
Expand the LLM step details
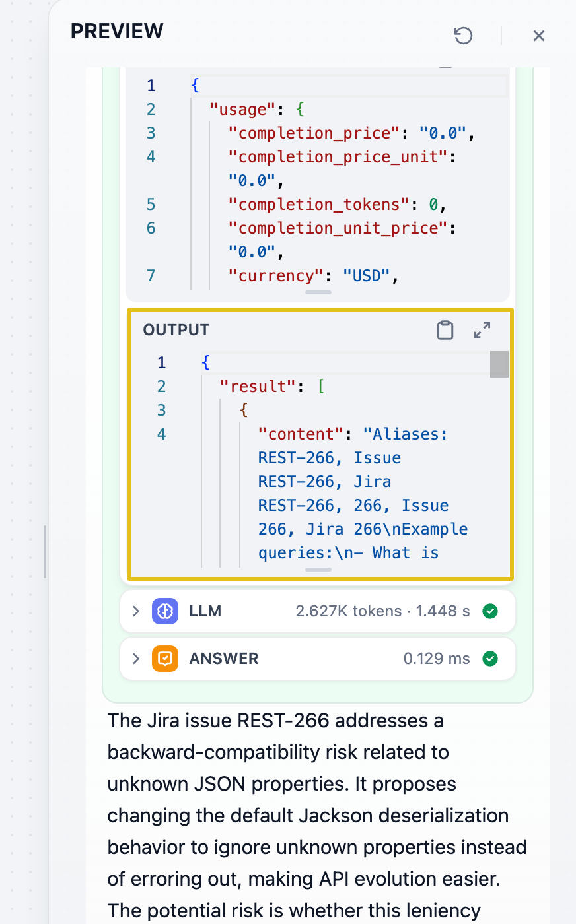(x=136, y=611)
